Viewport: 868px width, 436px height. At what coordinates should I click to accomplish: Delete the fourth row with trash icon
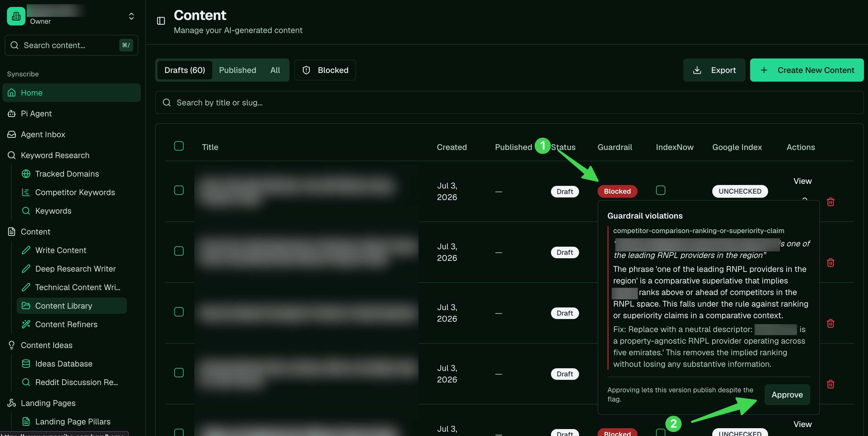coord(831,384)
